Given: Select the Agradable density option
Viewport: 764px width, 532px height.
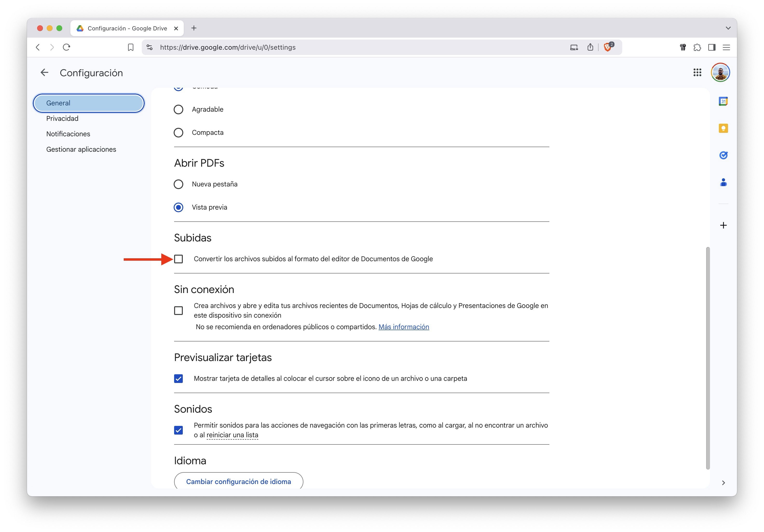Looking at the screenshot, I should 178,109.
